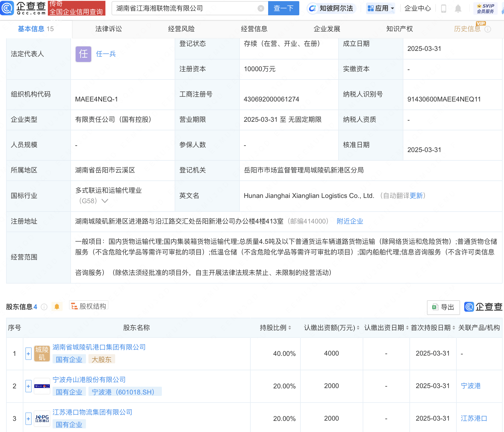Clear the search box with X icon
Image resolution: width=504 pixels, height=432 pixels.
point(261,8)
